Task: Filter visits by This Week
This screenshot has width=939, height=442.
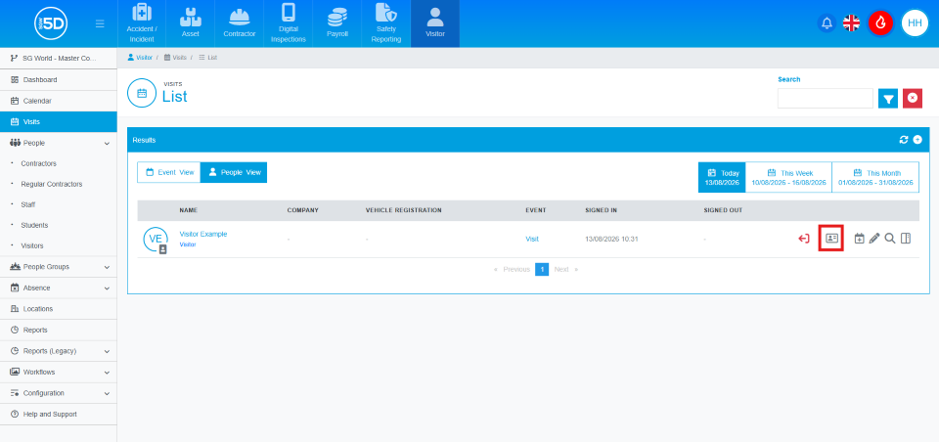Action: [x=789, y=177]
